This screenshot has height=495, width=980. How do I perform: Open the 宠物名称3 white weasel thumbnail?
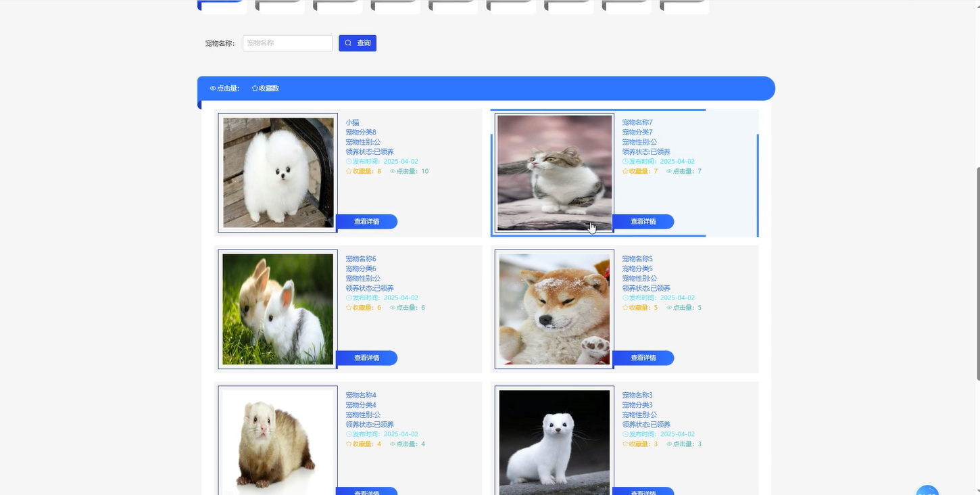[x=554, y=441]
